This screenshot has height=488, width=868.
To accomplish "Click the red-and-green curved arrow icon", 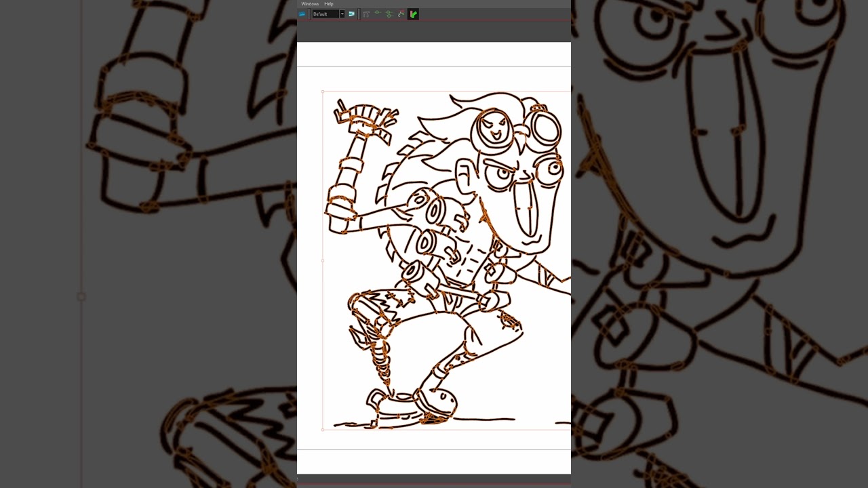I will point(401,14).
